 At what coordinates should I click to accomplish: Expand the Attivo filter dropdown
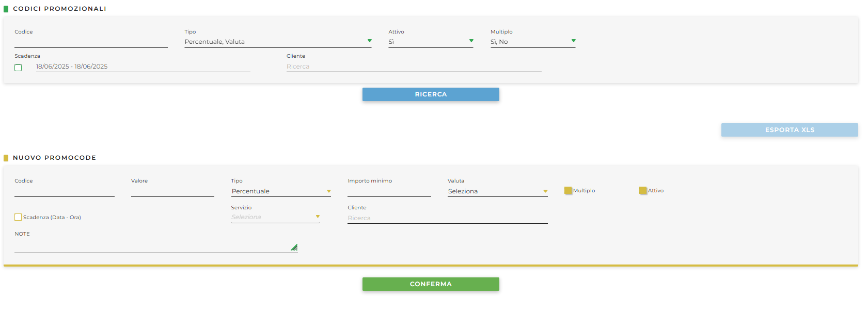coord(431,42)
